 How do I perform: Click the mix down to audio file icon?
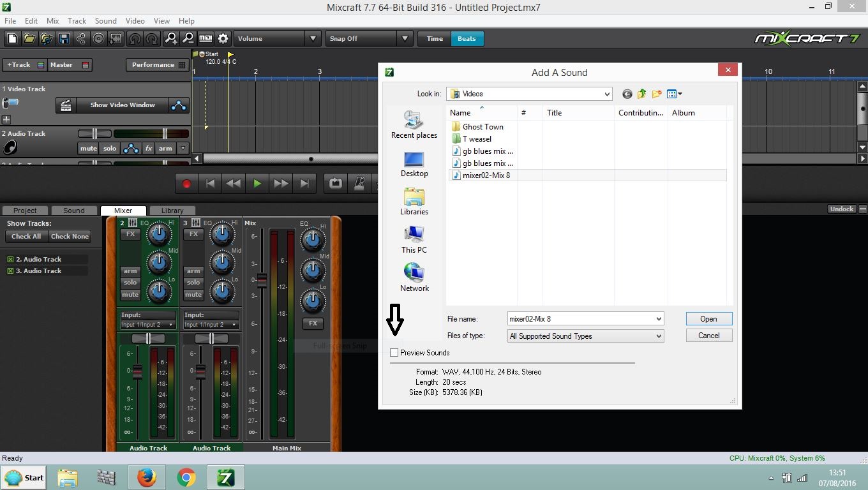[x=116, y=39]
